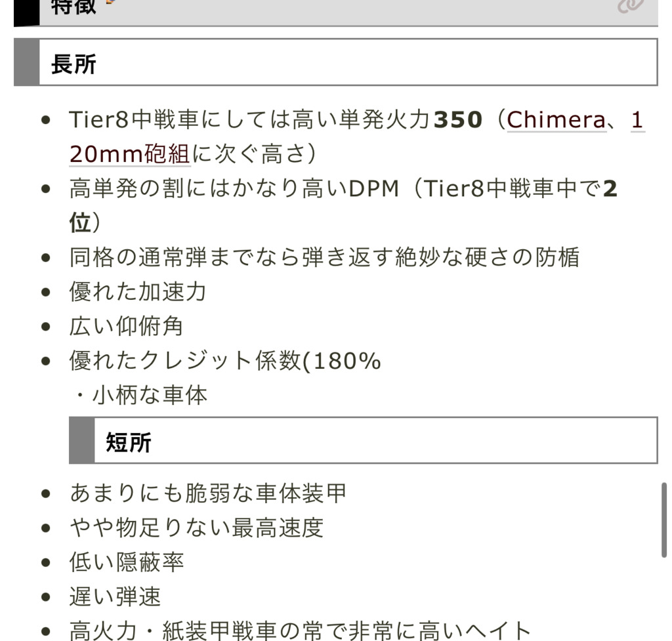Click the 優れた加速力 list item
This screenshot has height=641, width=672.
click(138, 291)
